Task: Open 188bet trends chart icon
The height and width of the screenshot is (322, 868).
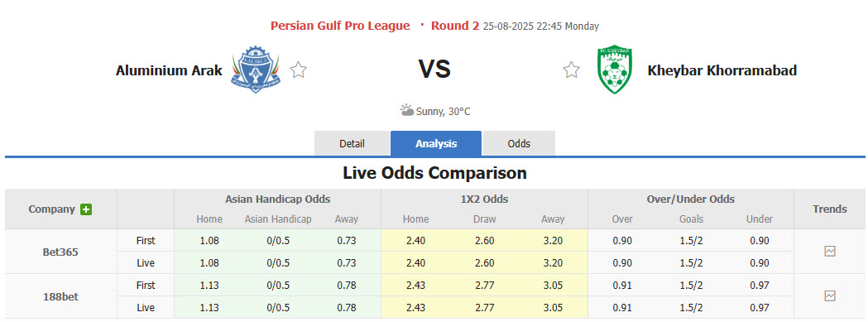Action: click(830, 296)
